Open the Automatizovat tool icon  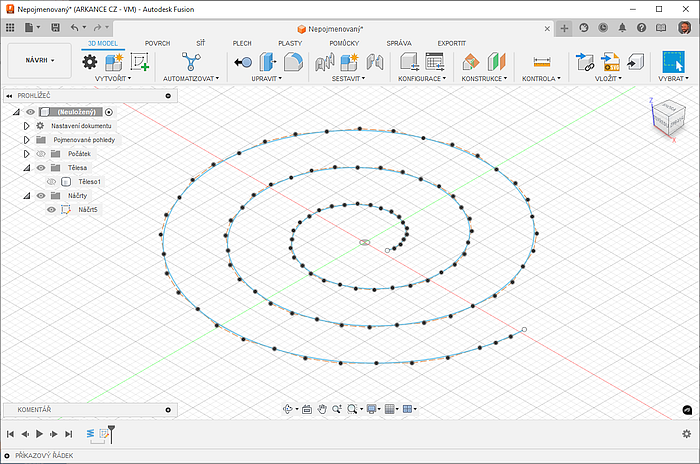point(191,62)
